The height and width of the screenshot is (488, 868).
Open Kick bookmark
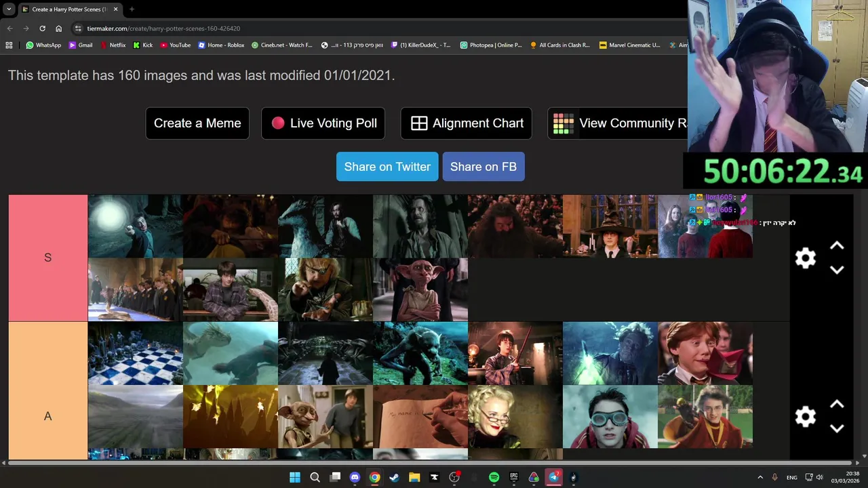click(143, 45)
